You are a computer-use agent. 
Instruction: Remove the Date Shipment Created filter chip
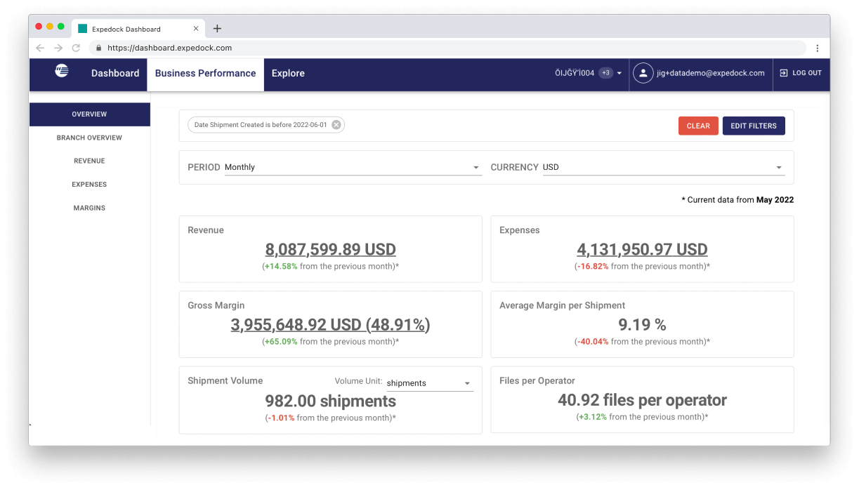336,125
